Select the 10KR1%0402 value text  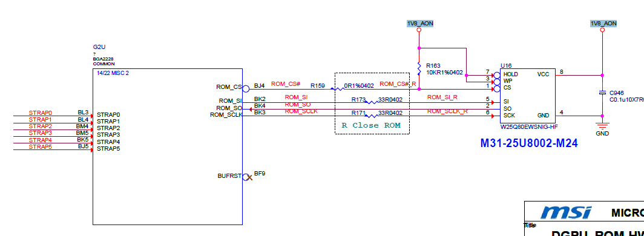tap(444, 72)
